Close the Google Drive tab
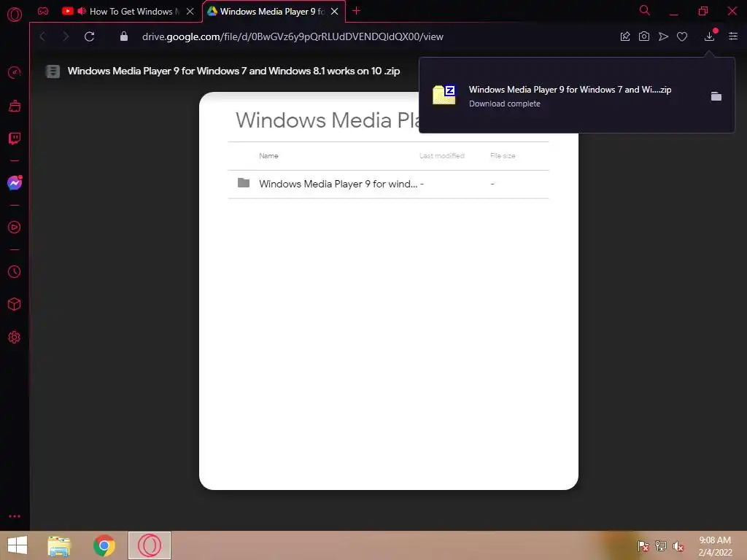The image size is (747, 560). tap(334, 12)
